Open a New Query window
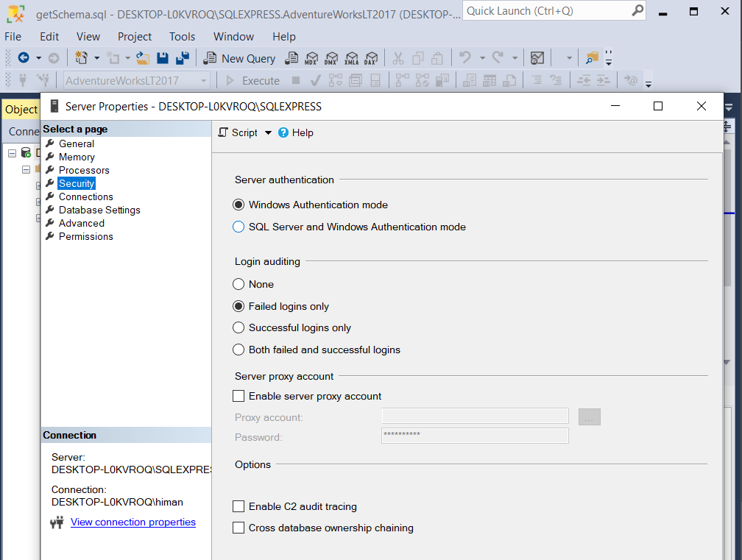 click(239, 58)
